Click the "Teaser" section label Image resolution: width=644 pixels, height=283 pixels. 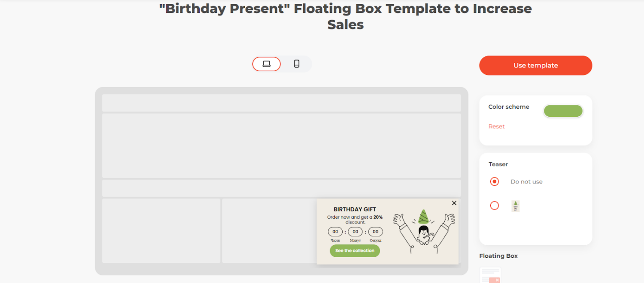[498, 164]
